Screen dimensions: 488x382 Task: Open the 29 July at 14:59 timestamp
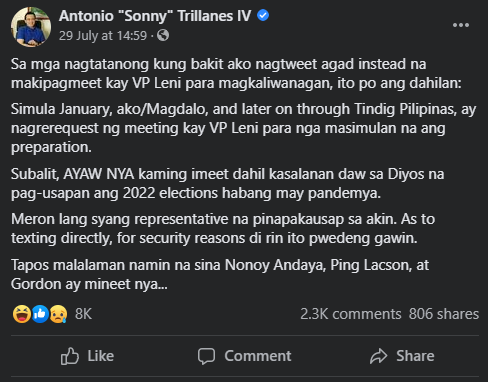[103, 35]
